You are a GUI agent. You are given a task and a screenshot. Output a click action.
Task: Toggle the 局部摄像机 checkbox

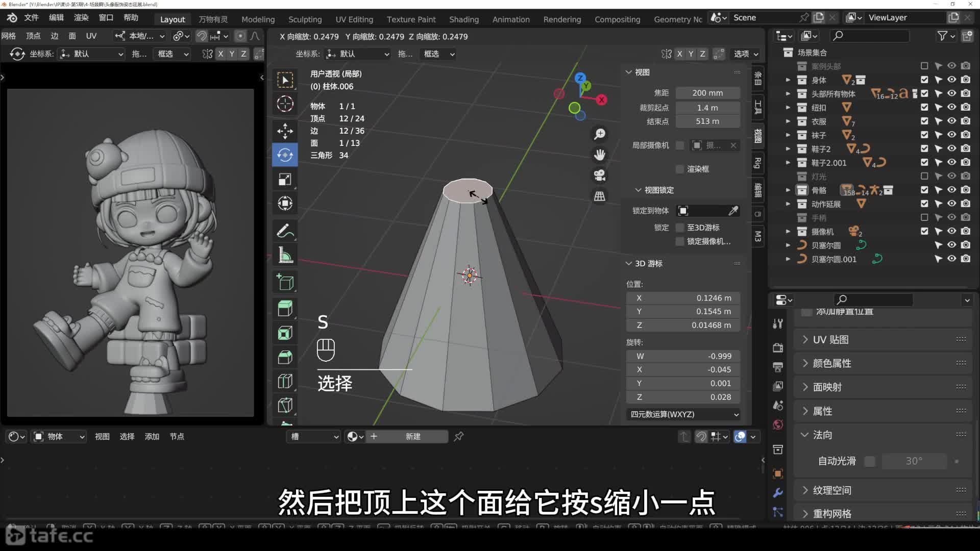(x=679, y=145)
